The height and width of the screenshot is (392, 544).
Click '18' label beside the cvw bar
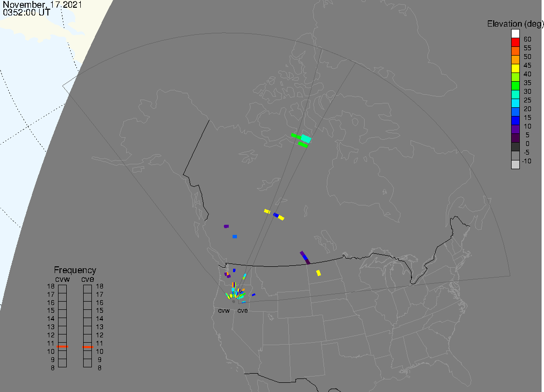coord(51,286)
